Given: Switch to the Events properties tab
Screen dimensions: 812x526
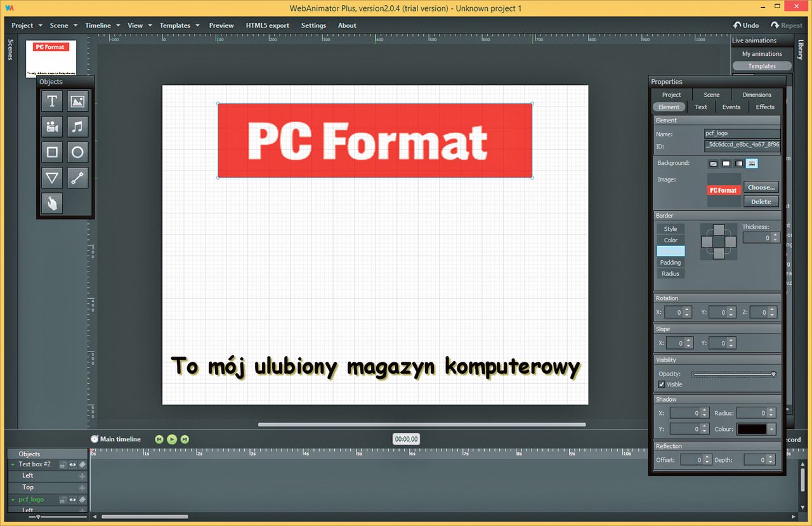Looking at the screenshot, I should point(731,107).
